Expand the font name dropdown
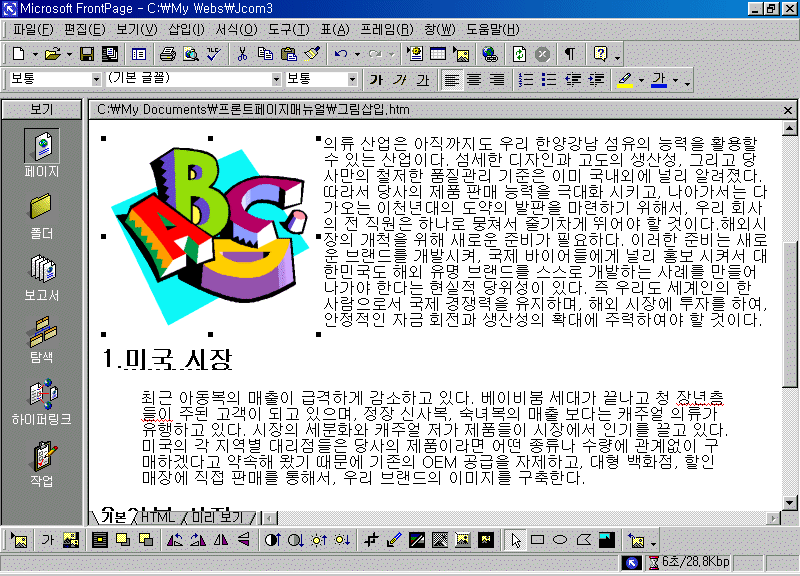The width and height of the screenshot is (800, 576). point(277,79)
